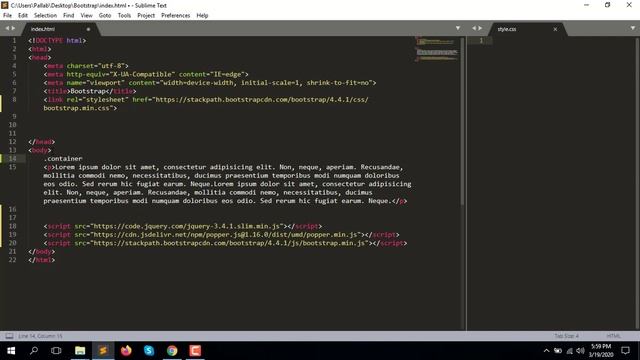Open Task View on taskbar

pyautogui.click(x=56, y=350)
